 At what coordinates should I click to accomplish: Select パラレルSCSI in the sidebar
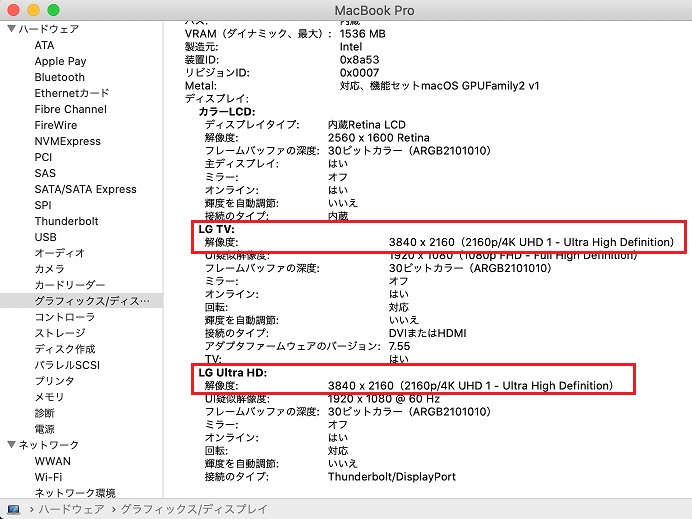67,365
